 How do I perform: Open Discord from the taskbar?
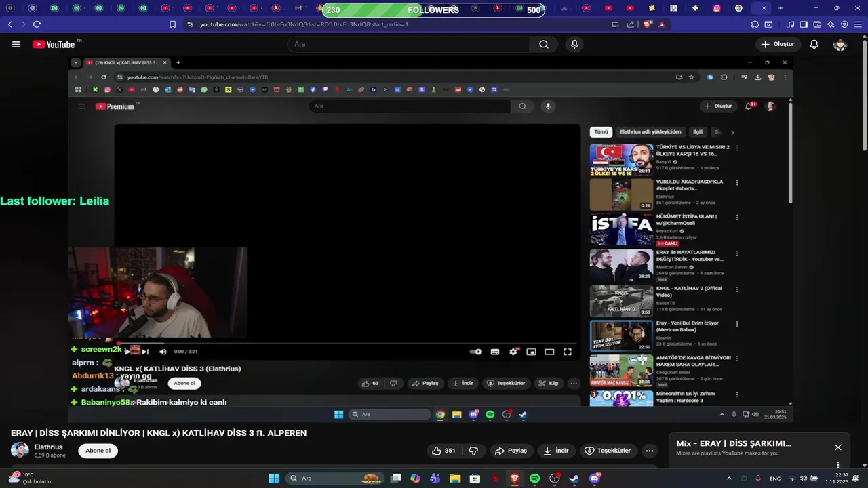pos(595,479)
